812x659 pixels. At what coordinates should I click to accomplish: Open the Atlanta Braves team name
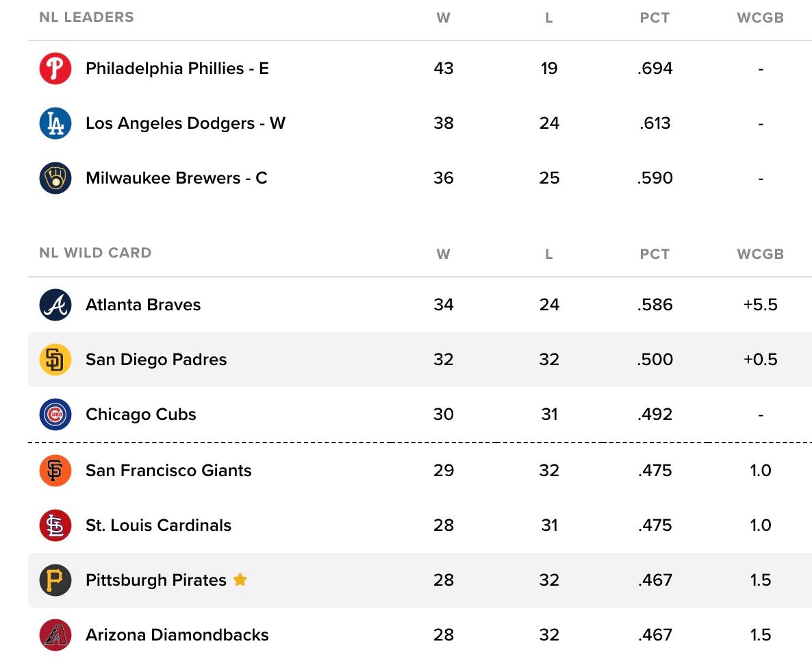pyautogui.click(x=143, y=305)
